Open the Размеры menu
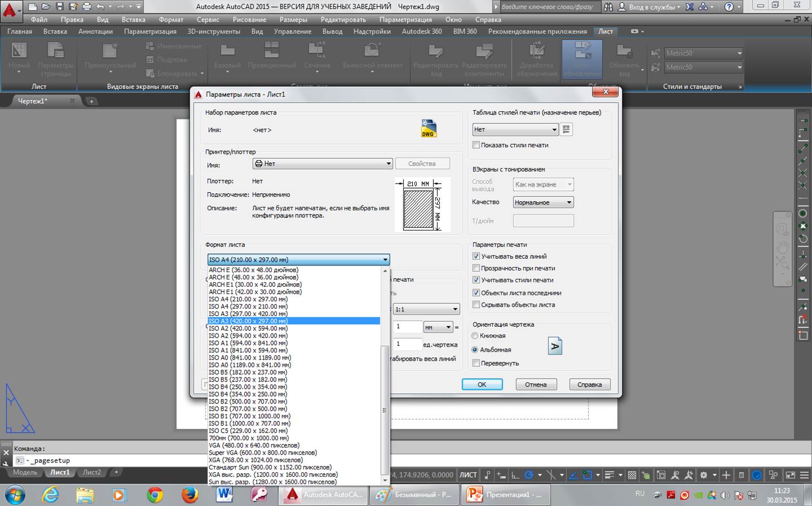This screenshot has height=506, width=812. tap(293, 20)
